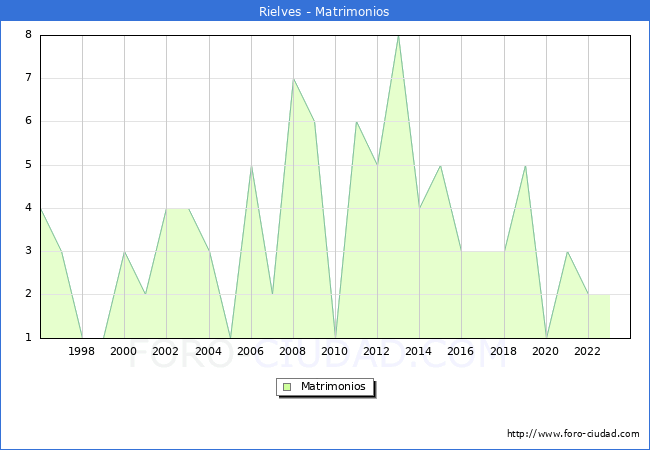Image resolution: width=650 pixels, height=450 pixels.
Task: Select the 2004 x-axis year label
Action: [209, 351]
